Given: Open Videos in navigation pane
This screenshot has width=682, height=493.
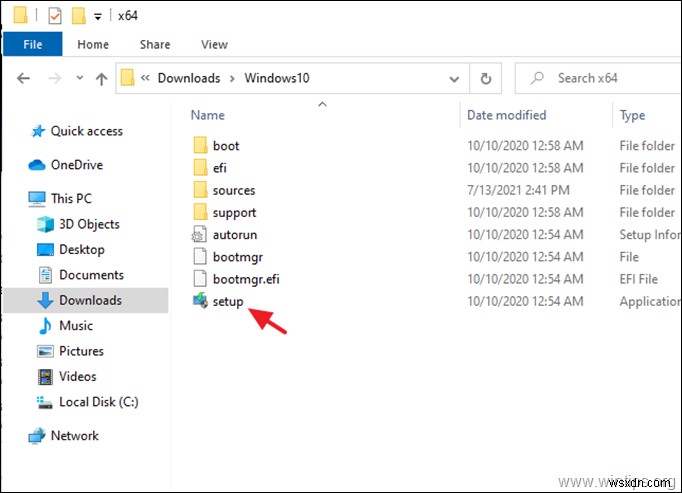Looking at the screenshot, I should pos(77,376).
